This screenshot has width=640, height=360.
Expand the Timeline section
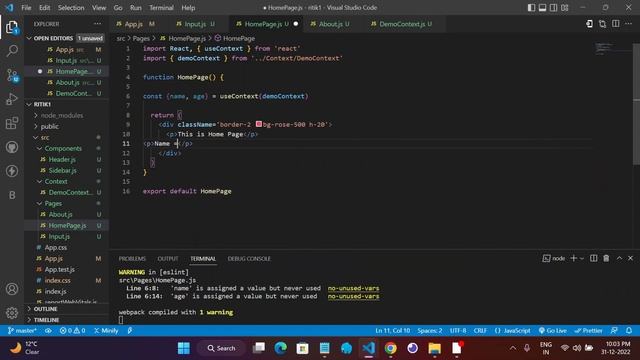pyautogui.click(x=46, y=320)
